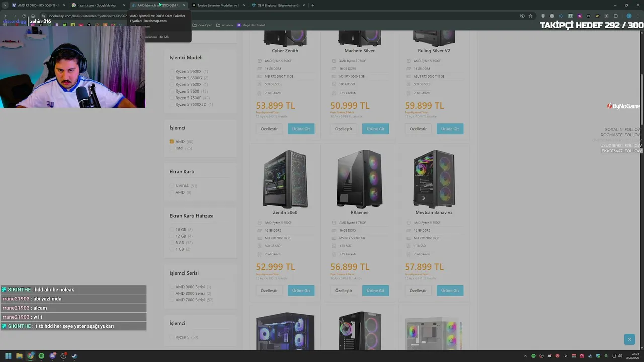This screenshot has height=362, width=644.
Task: Click the 'Cyber Zenith' product title
Action: (x=285, y=51)
